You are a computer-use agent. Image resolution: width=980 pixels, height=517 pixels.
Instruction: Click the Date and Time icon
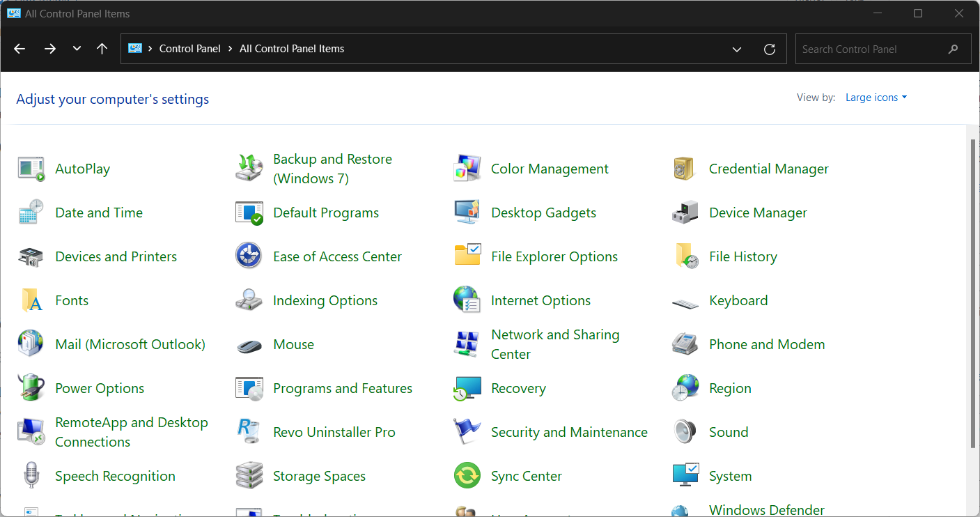coord(31,213)
